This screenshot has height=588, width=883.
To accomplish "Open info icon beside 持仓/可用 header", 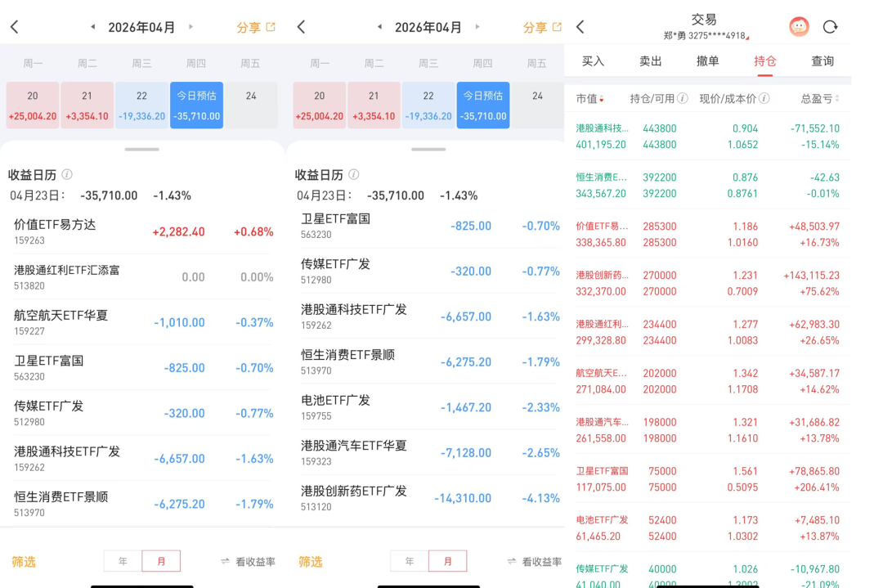I will pos(683,99).
